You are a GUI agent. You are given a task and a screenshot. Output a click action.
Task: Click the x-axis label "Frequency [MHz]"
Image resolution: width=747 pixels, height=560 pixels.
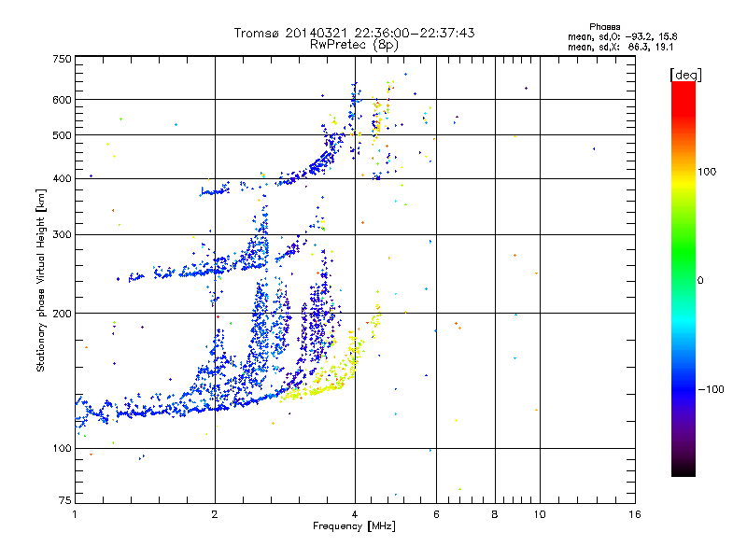click(x=354, y=526)
